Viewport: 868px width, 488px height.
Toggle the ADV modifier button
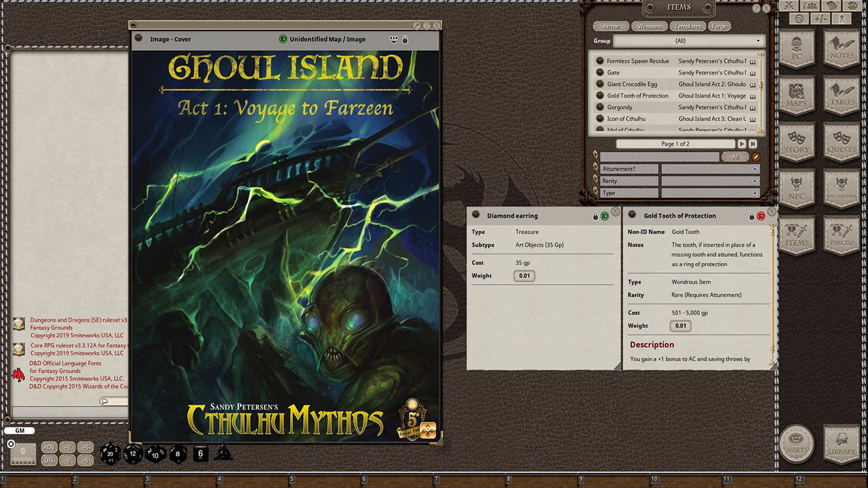click(49, 447)
